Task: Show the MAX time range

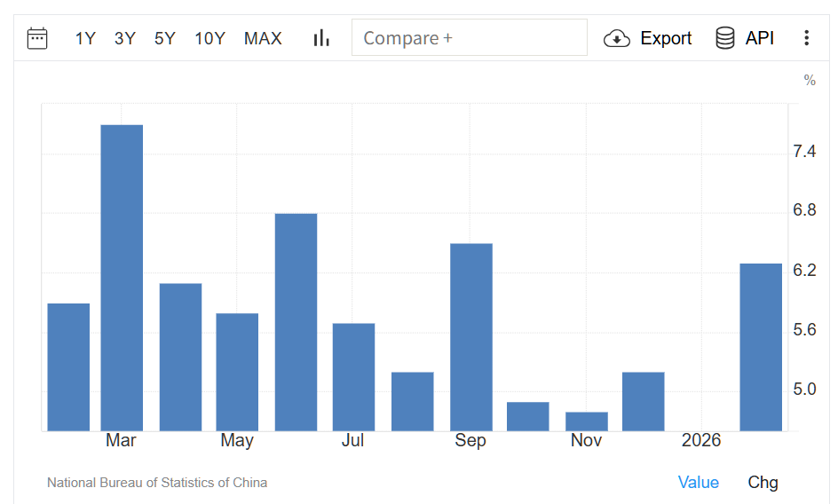Action: [263, 38]
